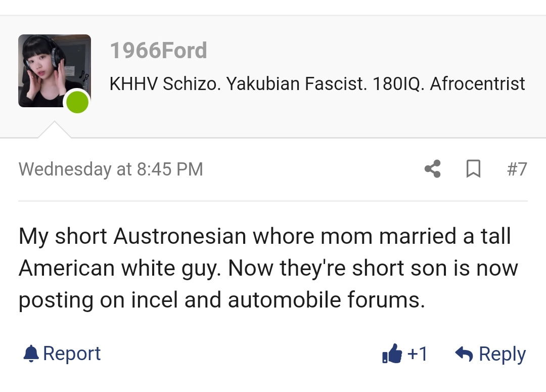Click the Report bell icon
The image size is (546, 392).
click(31, 353)
